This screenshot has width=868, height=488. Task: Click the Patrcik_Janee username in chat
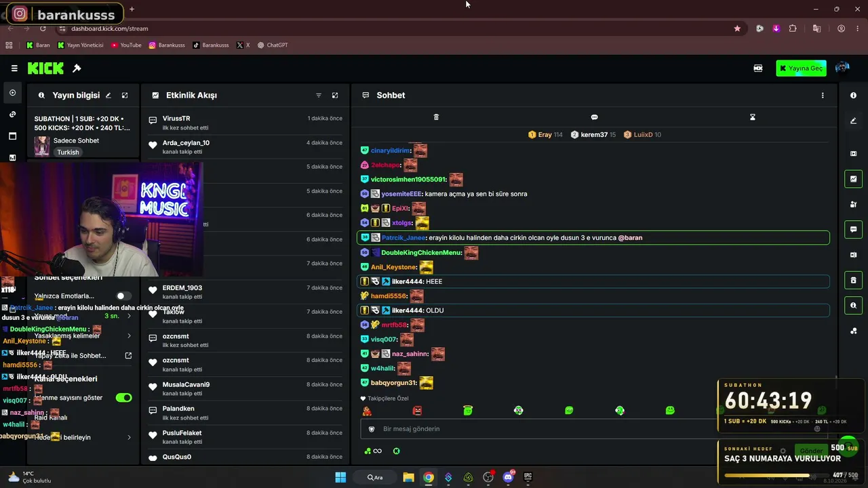pos(403,238)
